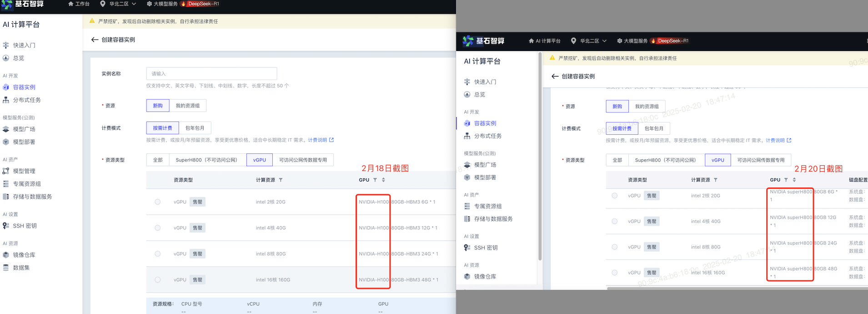Click 实例名称 input field in left screenshot
868x314 pixels.
211,74
